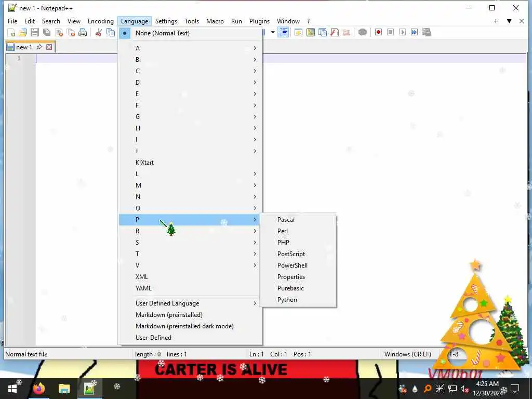
Task: Select Purebasic from P submenu
Action: [x=298, y=288]
